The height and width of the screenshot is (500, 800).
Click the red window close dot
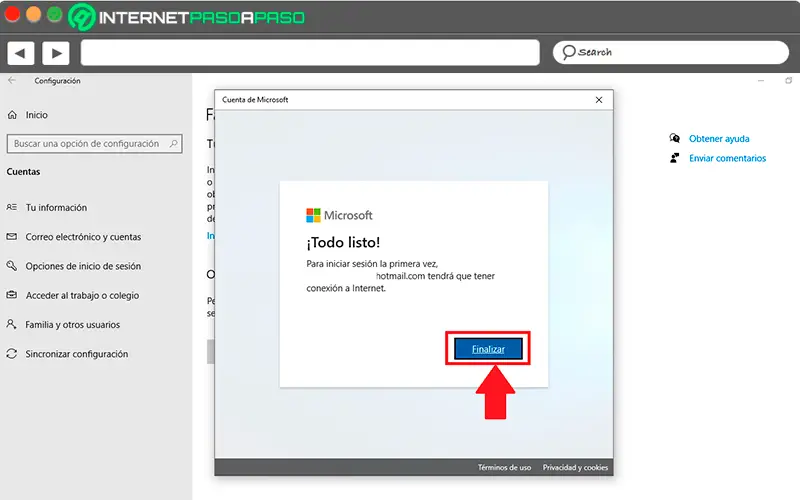tap(12, 14)
